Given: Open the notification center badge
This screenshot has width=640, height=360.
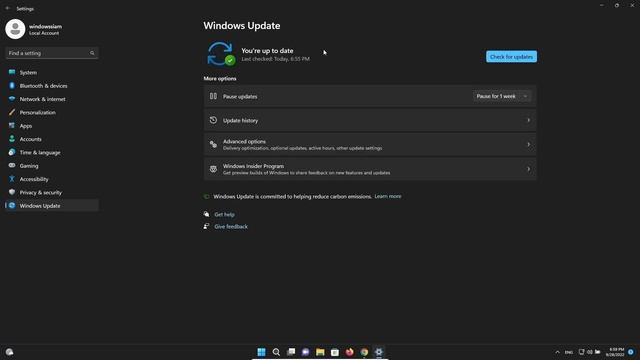Looking at the screenshot, I should [631, 352].
